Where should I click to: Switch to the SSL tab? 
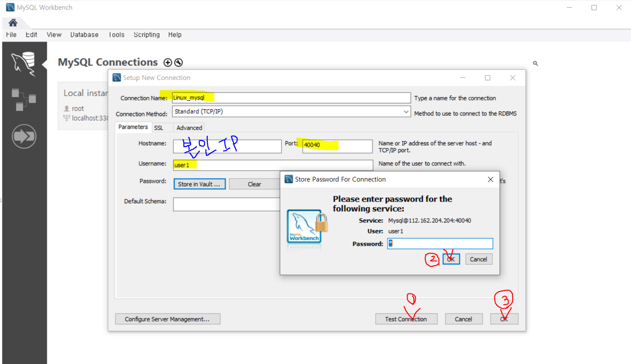pos(158,128)
